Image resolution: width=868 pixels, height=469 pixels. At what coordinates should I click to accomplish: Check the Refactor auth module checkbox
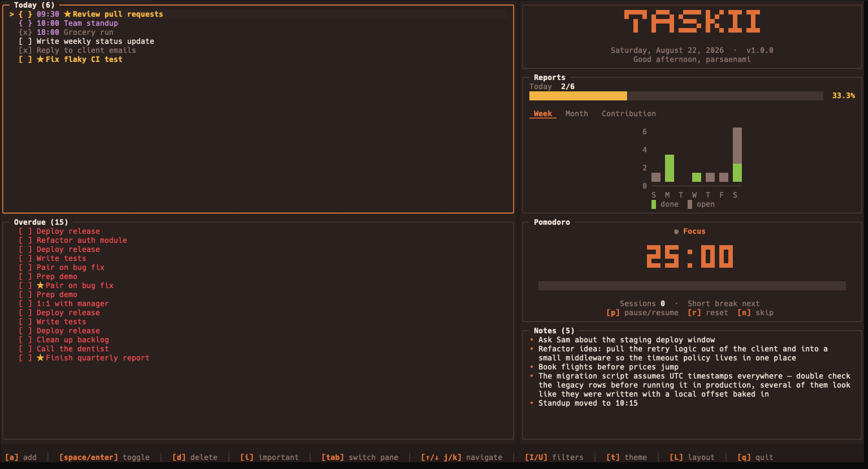click(25, 240)
